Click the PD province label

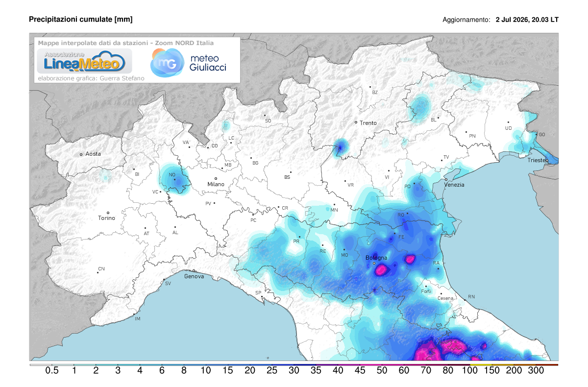[x=407, y=186]
